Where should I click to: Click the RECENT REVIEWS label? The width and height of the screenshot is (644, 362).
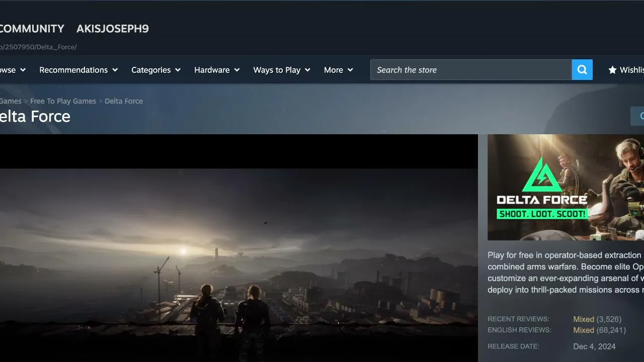[x=518, y=319]
